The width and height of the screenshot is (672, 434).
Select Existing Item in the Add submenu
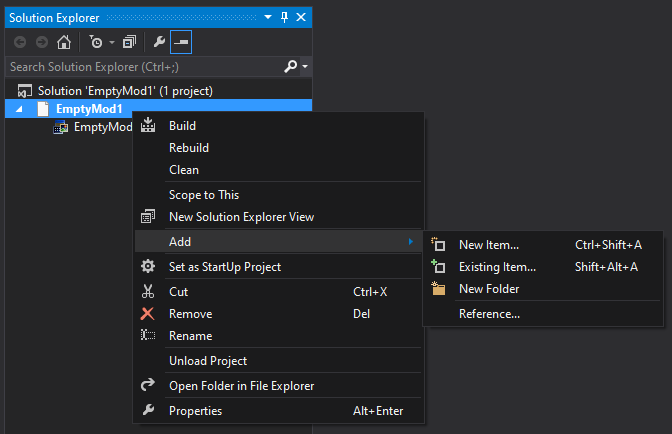pos(497,267)
